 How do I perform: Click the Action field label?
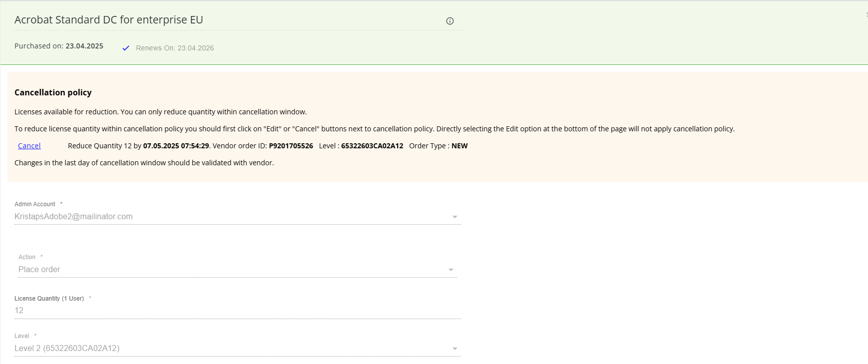(27, 257)
